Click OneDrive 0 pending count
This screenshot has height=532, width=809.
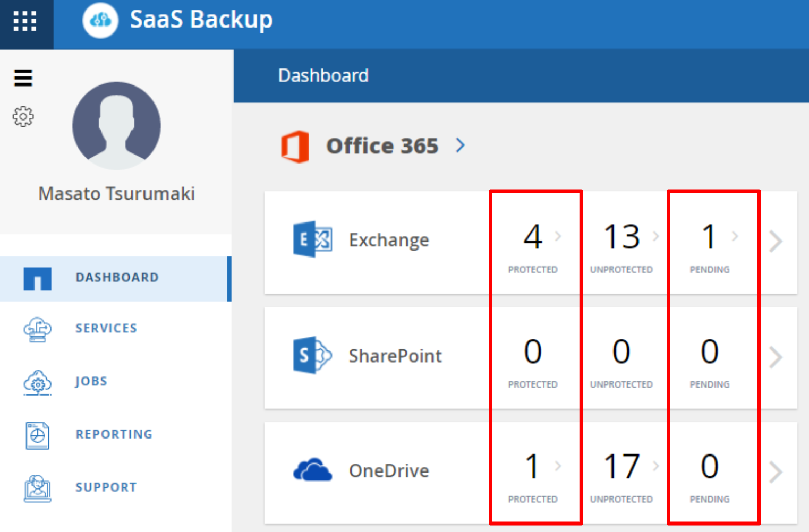tap(710, 467)
